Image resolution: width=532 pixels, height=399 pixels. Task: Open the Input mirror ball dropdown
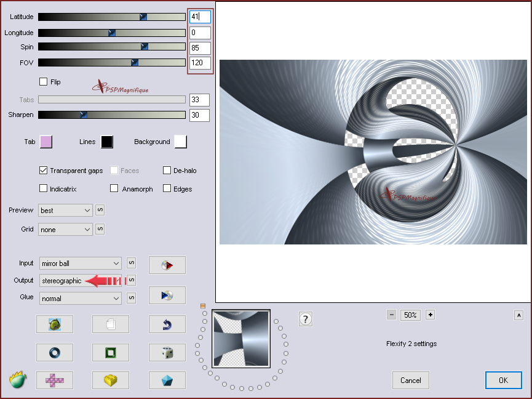[x=80, y=264]
